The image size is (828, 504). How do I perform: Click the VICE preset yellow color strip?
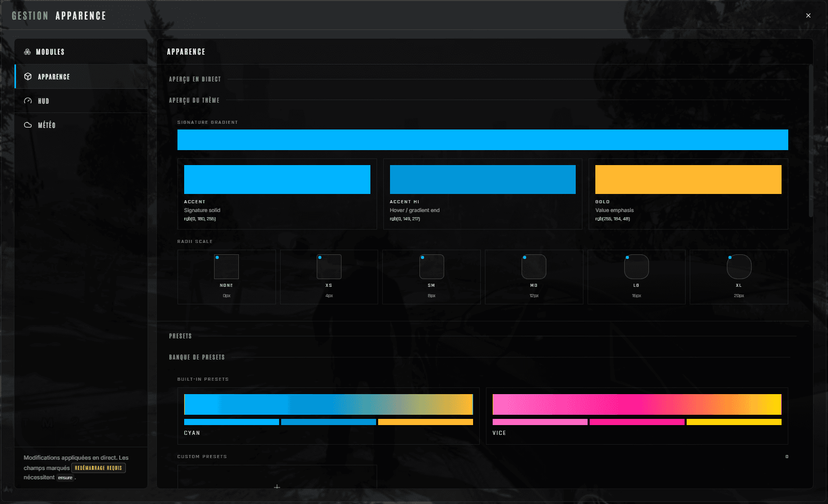[x=734, y=422]
